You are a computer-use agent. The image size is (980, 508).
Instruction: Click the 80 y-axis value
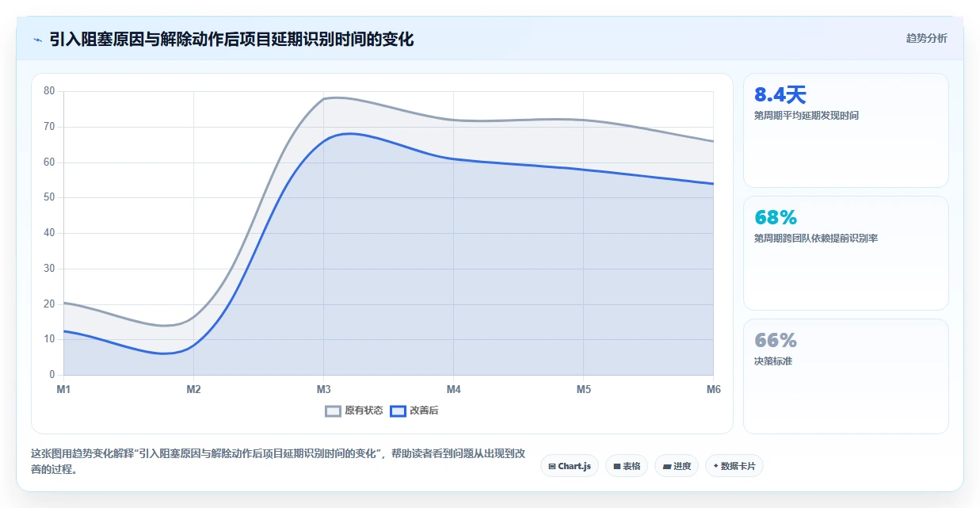coord(49,91)
